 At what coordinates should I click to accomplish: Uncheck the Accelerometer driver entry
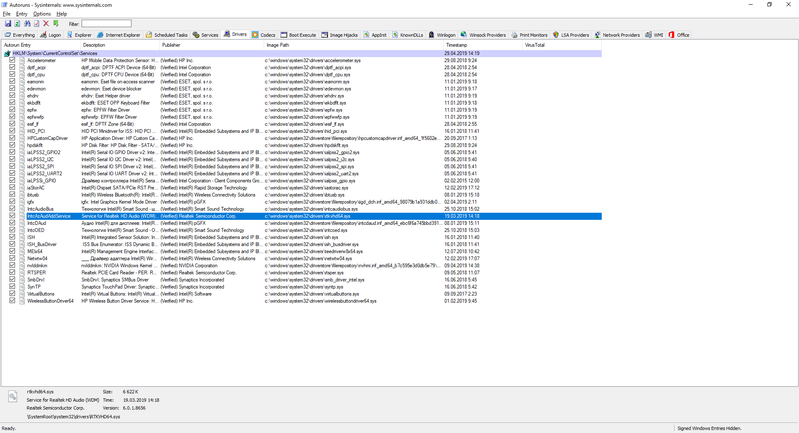click(x=12, y=60)
